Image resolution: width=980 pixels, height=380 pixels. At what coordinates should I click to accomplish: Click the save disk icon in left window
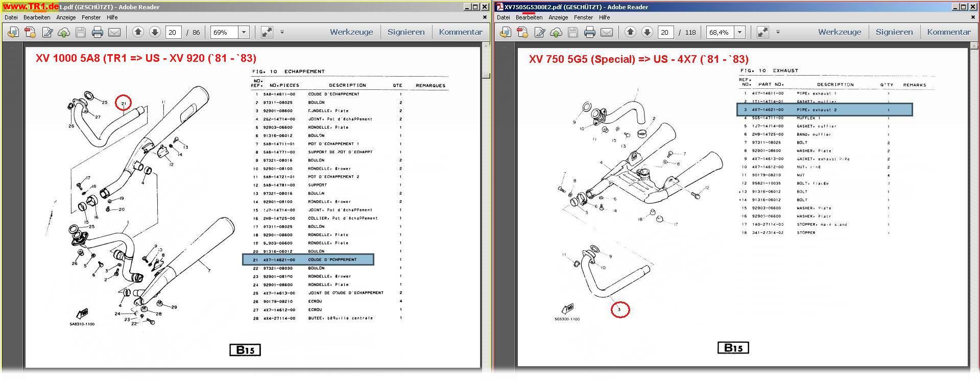coord(81,32)
